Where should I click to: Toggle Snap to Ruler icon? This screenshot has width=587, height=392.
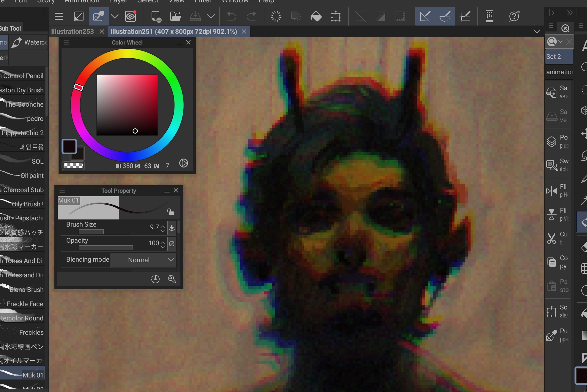tap(425, 16)
